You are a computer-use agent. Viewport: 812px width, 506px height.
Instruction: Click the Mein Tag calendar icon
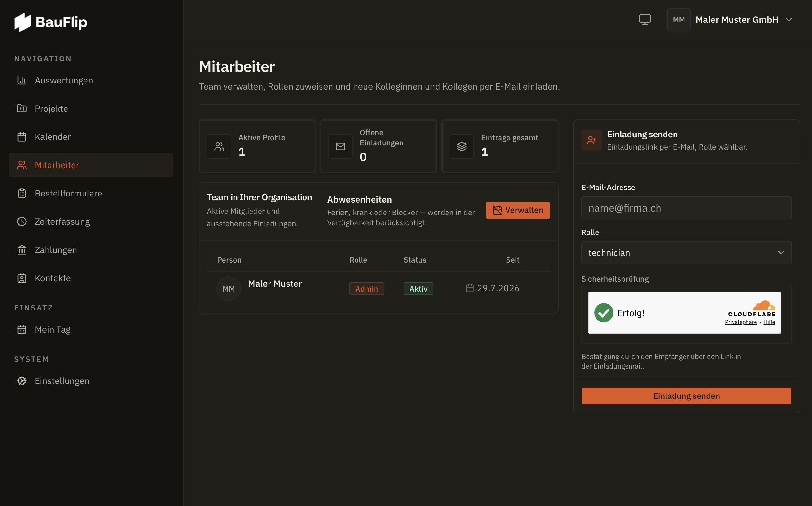[22, 330]
